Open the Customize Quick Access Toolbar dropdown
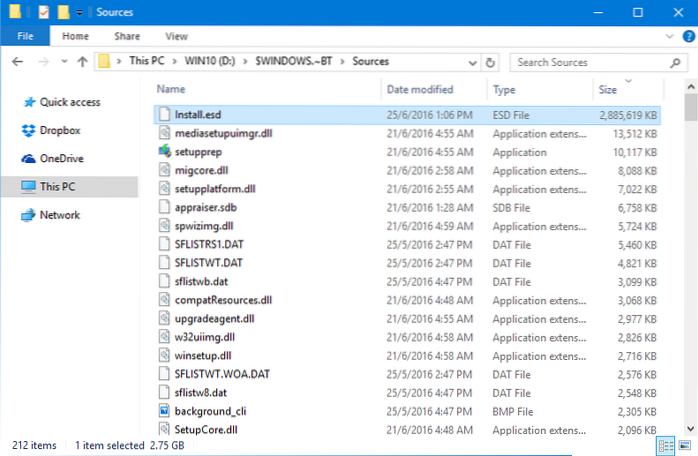698x456 pixels. coord(79,12)
